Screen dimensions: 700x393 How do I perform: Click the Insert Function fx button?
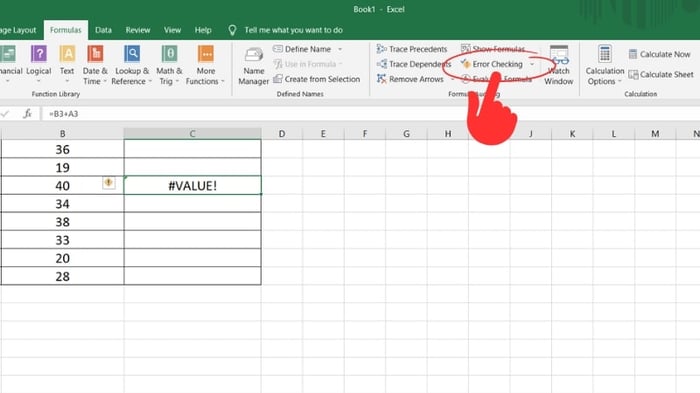click(27, 114)
